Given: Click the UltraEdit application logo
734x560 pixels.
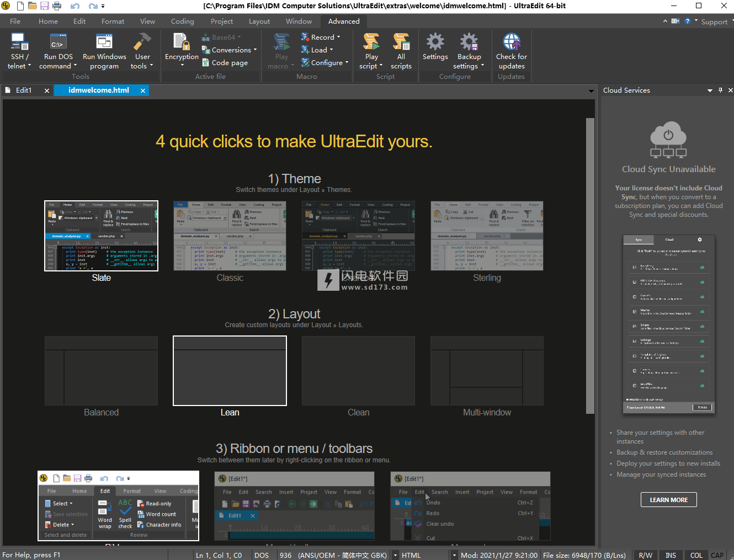Looking at the screenshot, I should 6,6.
